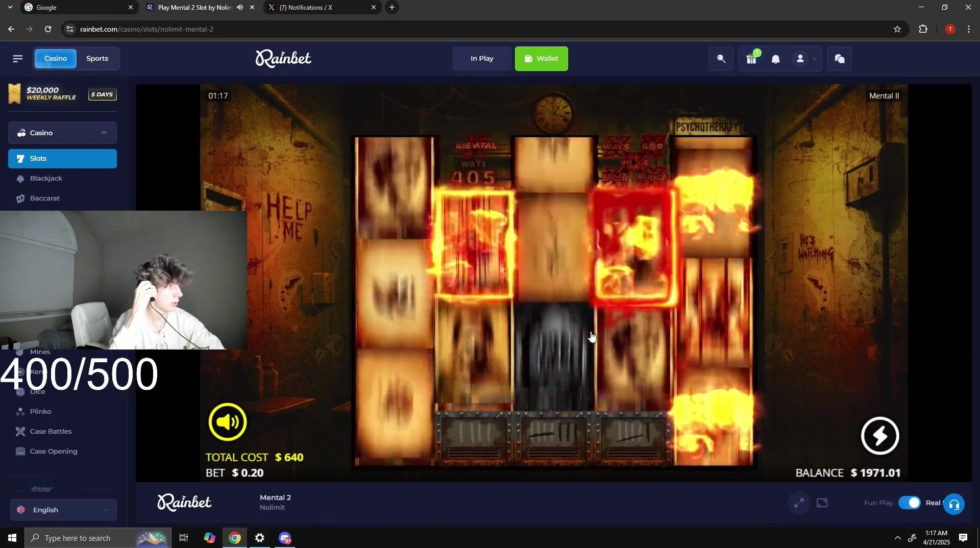Open the Chrome three-dot menu

(969, 29)
